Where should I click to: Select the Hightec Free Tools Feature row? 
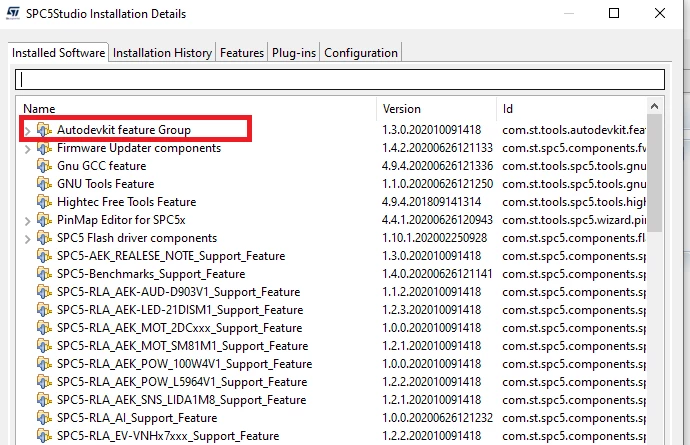(x=331, y=202)
